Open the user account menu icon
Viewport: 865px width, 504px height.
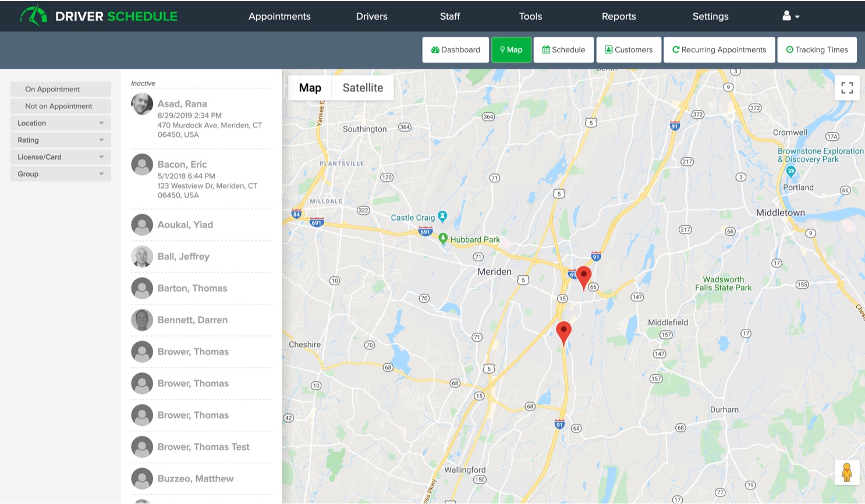[x=790, y=16]
